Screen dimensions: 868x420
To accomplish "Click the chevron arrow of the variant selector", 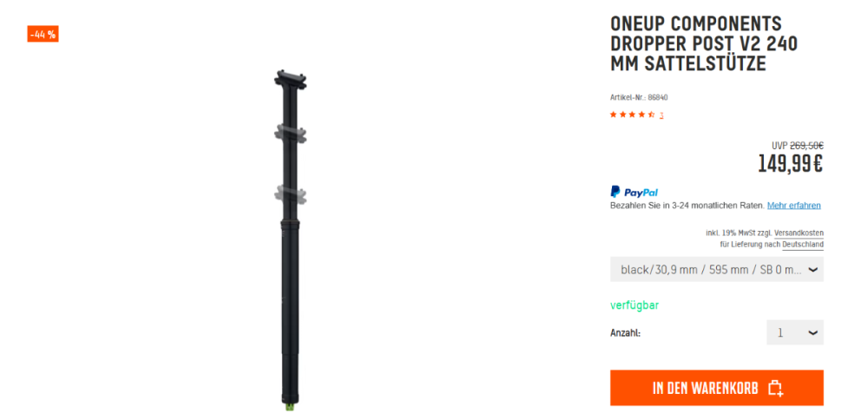I will 812,270.
